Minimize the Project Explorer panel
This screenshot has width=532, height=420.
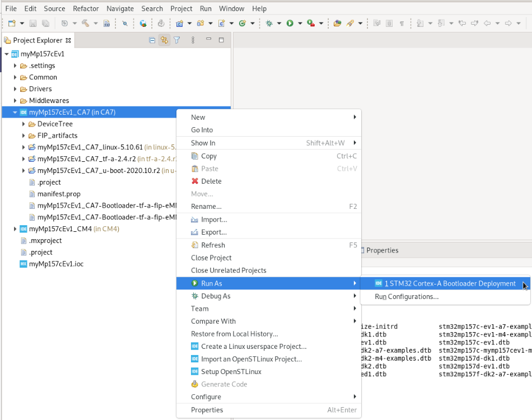[209, 39]
